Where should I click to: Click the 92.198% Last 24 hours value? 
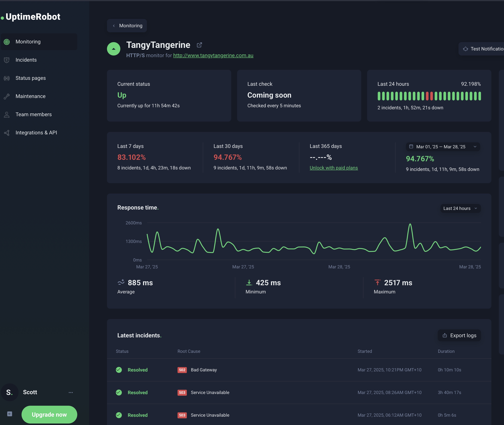471,84
